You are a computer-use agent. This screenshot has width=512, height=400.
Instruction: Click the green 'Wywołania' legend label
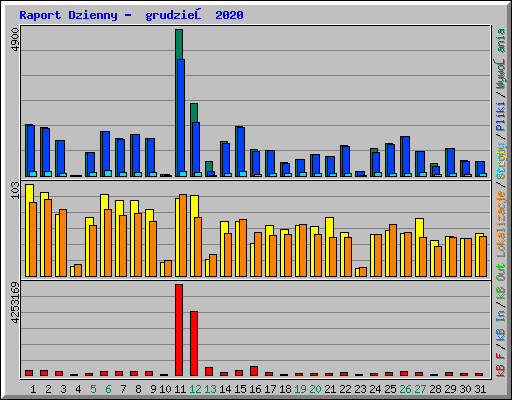501,59
